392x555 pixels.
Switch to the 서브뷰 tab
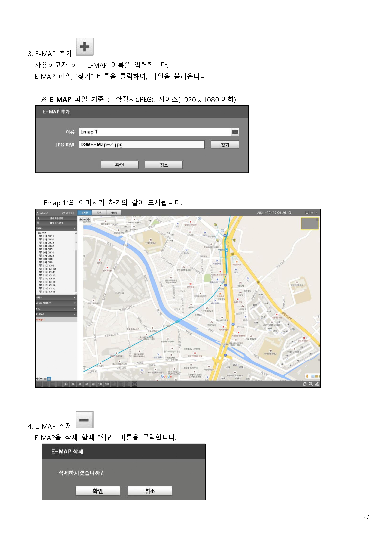tap(114, 213)
